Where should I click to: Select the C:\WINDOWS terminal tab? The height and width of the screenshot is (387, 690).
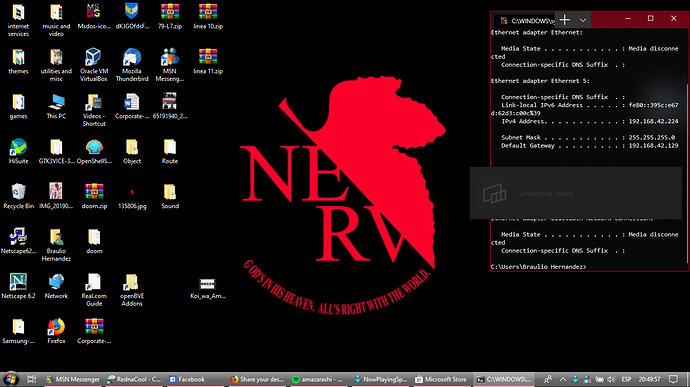526,21
